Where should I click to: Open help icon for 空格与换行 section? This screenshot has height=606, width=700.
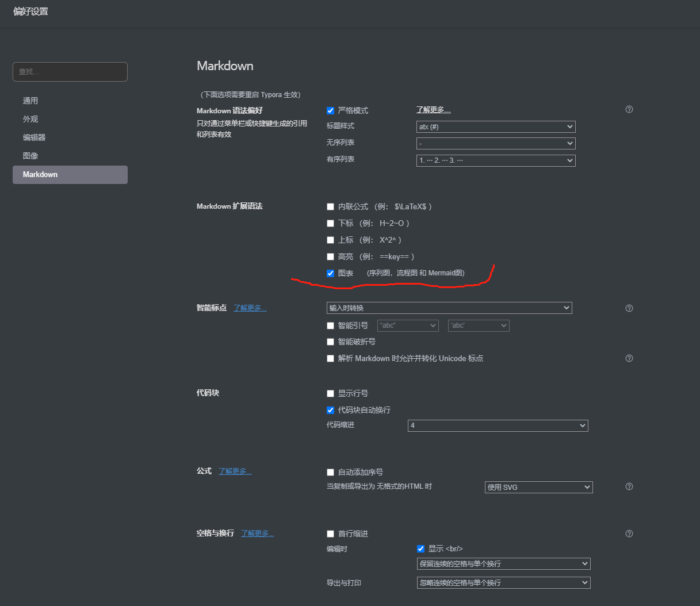pos(629,534)
